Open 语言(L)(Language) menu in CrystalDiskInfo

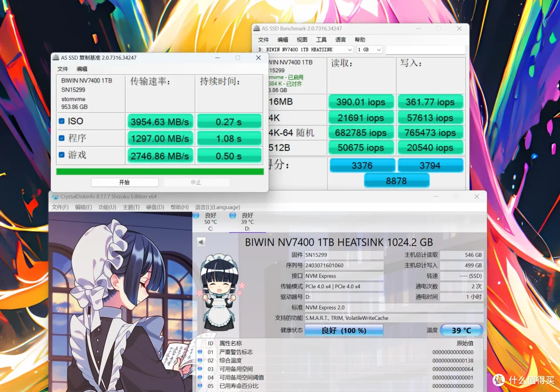[x=217, y=207]
